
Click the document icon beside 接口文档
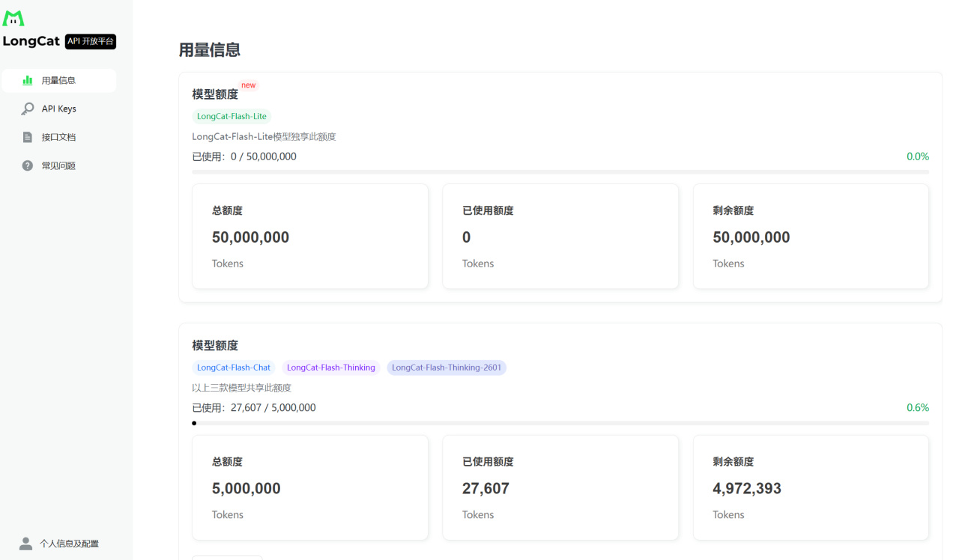click(28, 137)
